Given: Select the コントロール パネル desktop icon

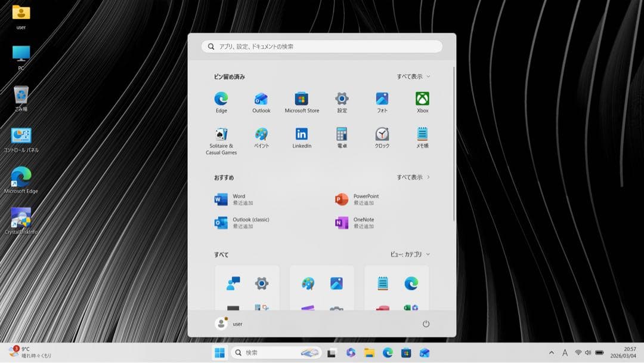Looking at the screenshot, I should point(21,140).
